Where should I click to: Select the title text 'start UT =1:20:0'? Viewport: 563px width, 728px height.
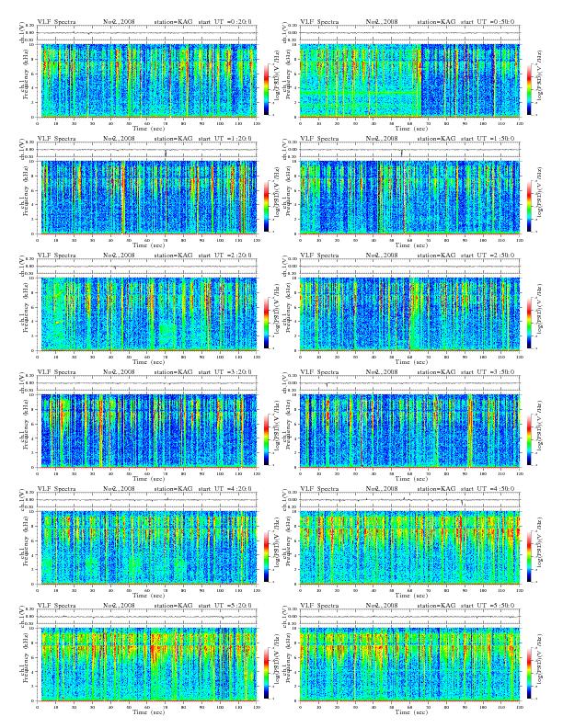click(x=224, y=139)
